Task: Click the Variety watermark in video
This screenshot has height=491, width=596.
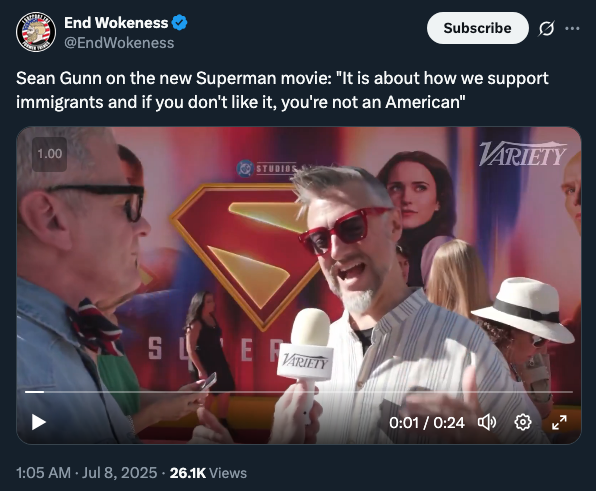Action: click(x=522, y=154)
